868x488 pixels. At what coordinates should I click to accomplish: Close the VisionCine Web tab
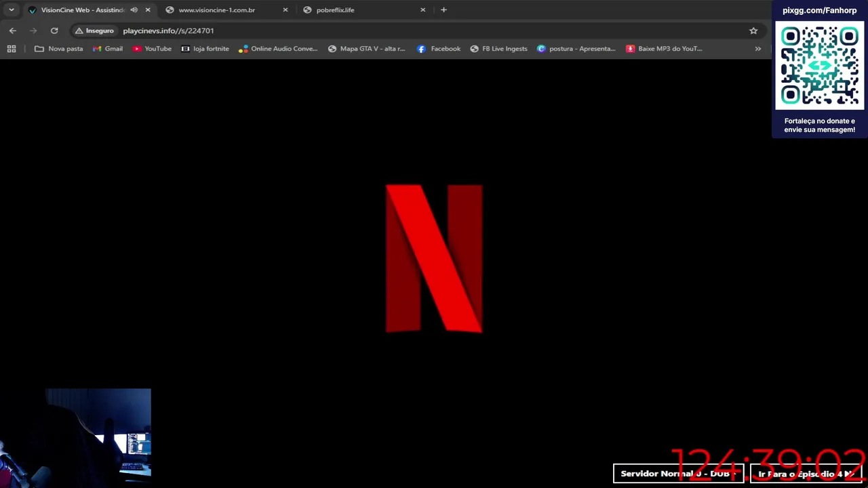[x=148, y=9]
